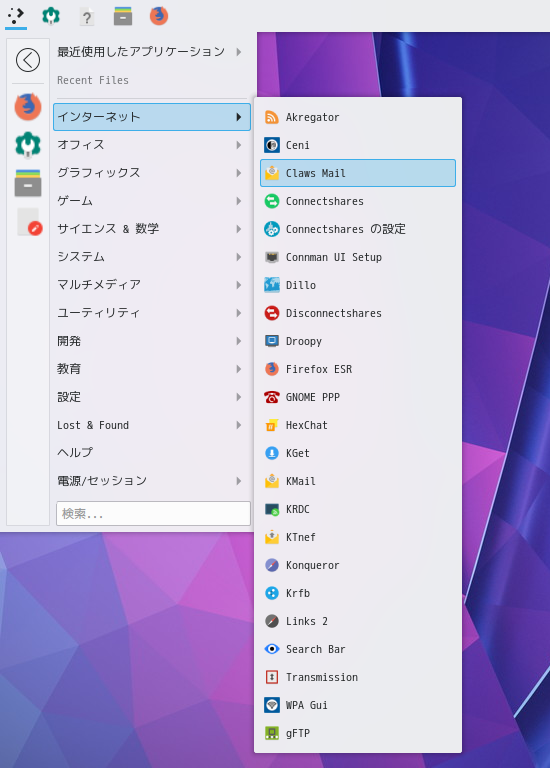Open the 設定 category
This screenshot has width=550, height=768.
(152, 397)
